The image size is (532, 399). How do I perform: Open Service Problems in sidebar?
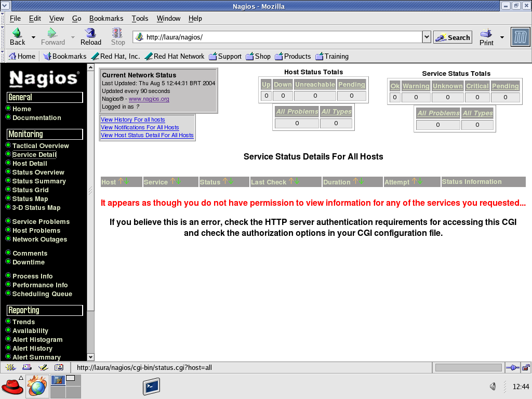(x=41, y=221)
